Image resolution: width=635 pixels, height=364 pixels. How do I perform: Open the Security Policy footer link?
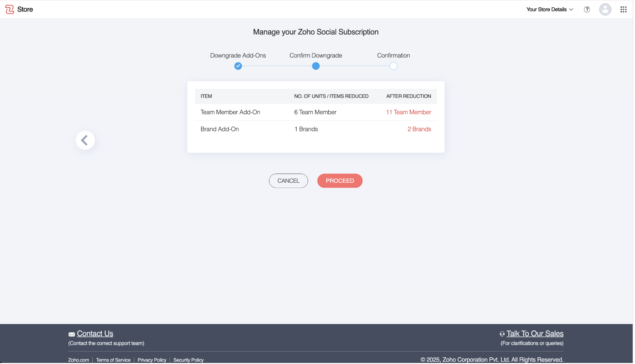click(189, 360)
